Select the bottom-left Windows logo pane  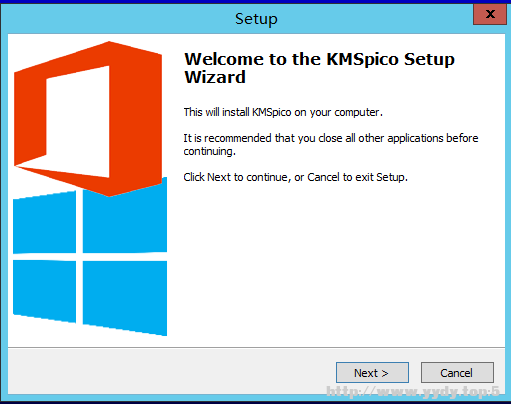click(44, 291)
